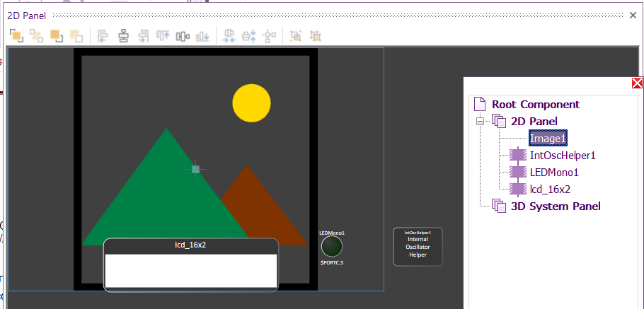
Task: Click the Align Right edges icon
Action: coord(144,35)
